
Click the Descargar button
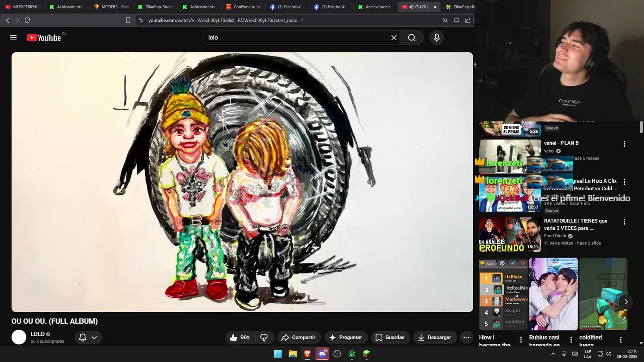coord(435,337)
